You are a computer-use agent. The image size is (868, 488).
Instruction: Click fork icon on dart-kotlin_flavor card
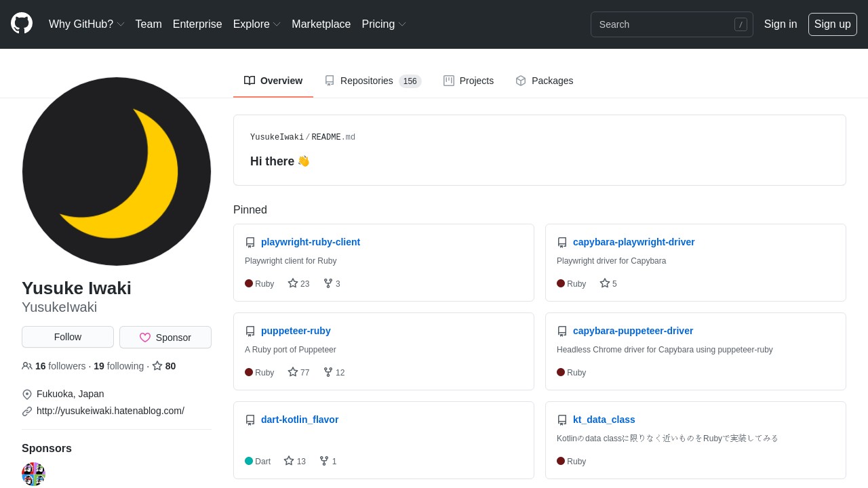pos(324,461)
